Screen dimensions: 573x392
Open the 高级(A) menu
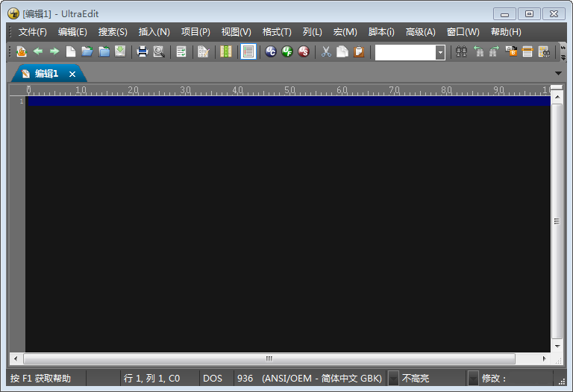coord(420,32)
